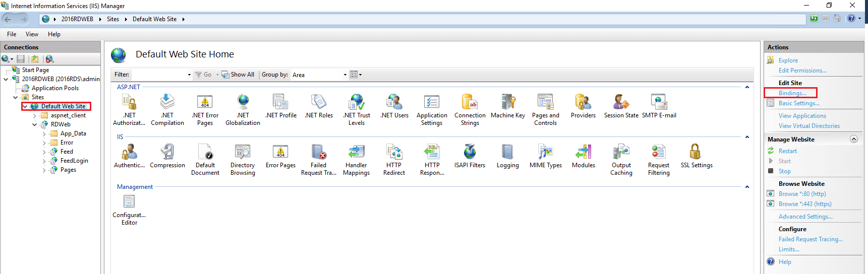This screenshot has width=868, height=274.
Task: Select Application Pools in Connections tree
Action: click(x=55, y=88)
